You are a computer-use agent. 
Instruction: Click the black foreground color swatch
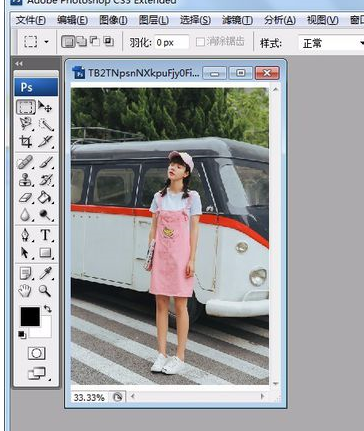coord(30,316)
